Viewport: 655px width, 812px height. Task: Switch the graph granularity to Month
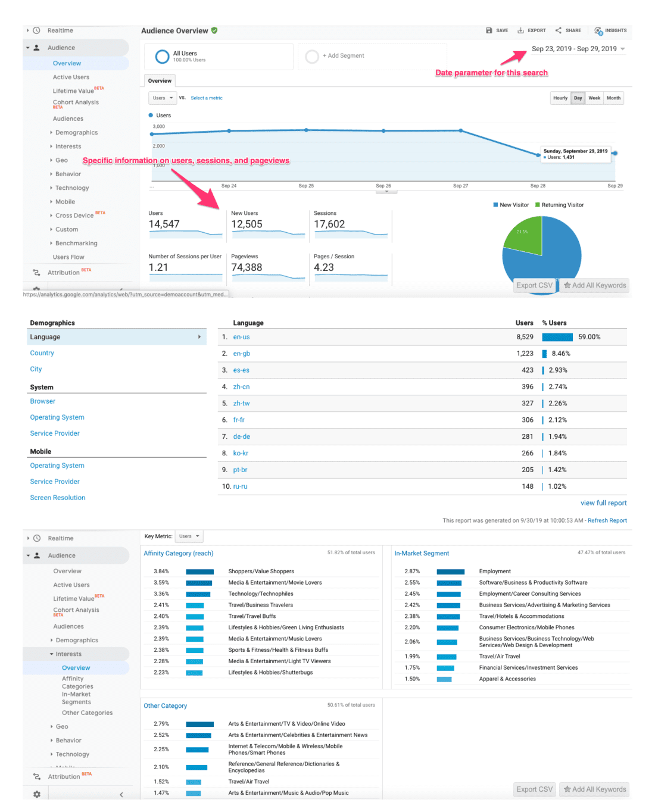tap(613, 98)
